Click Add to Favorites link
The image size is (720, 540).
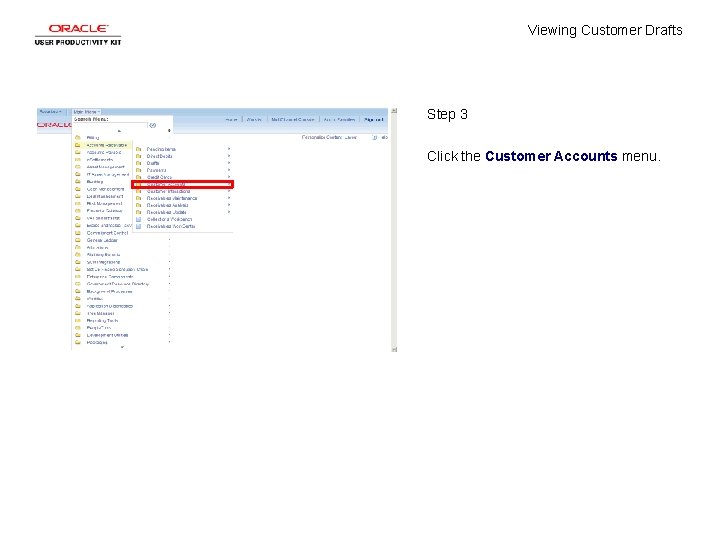pos(339,119)
